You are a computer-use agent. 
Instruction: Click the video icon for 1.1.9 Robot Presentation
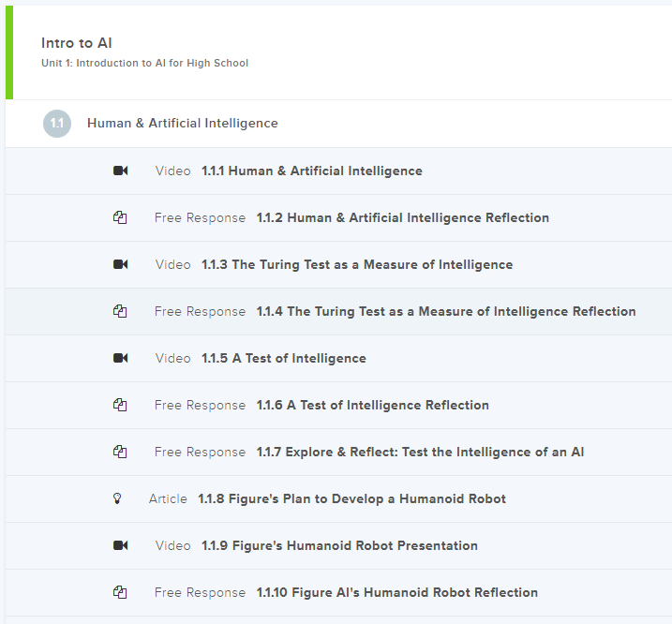point(120,545)
